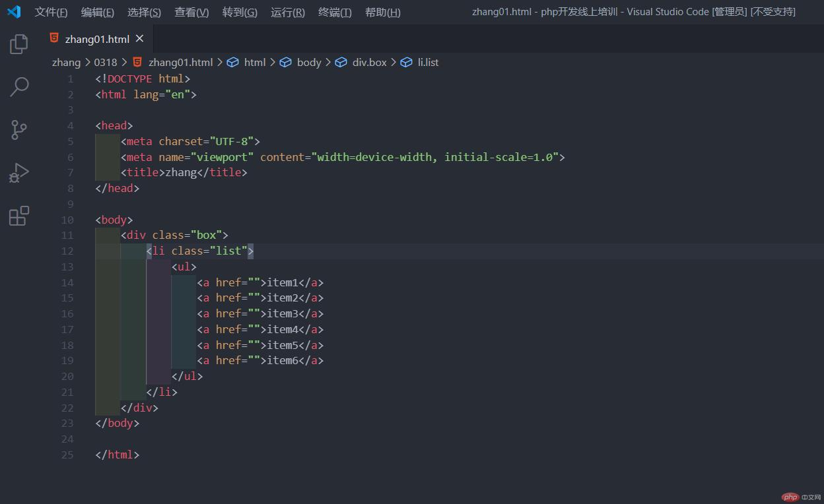This screenshot has height=504, width=824.
Task: Click the HTML file icon on the tab
Action: click(53, 39)
